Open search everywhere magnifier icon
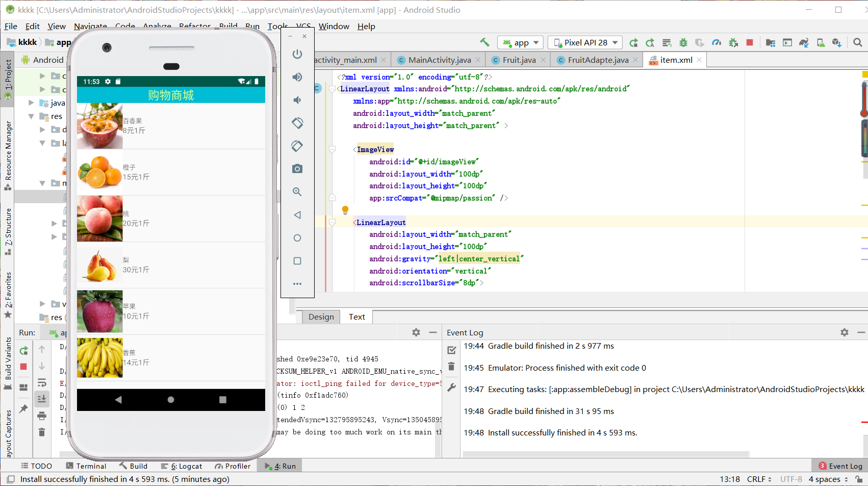868x486 pixels. click(x=858, y=43)
